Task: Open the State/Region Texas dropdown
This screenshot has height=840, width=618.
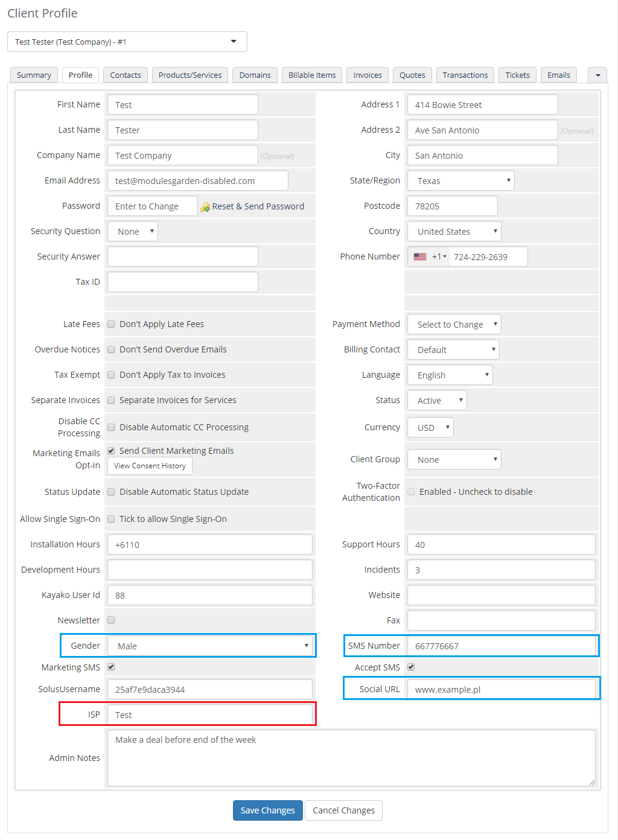Action: (x=461, y=180)
